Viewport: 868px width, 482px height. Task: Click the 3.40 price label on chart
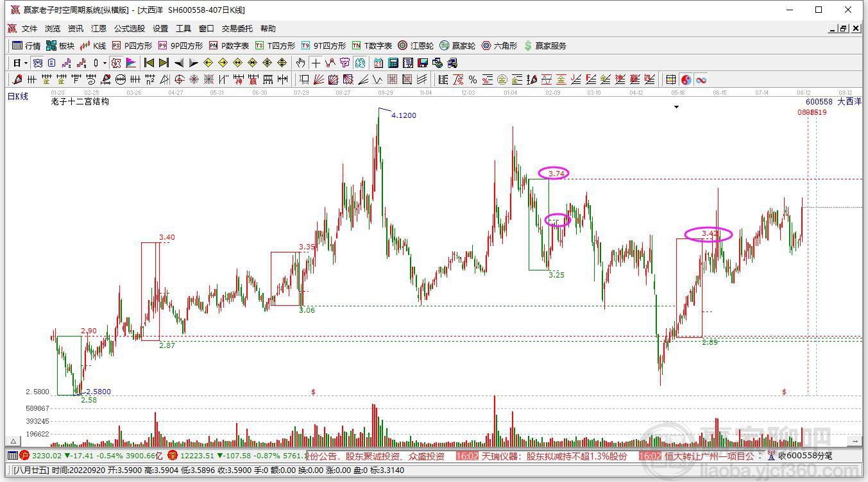[167, 237]
